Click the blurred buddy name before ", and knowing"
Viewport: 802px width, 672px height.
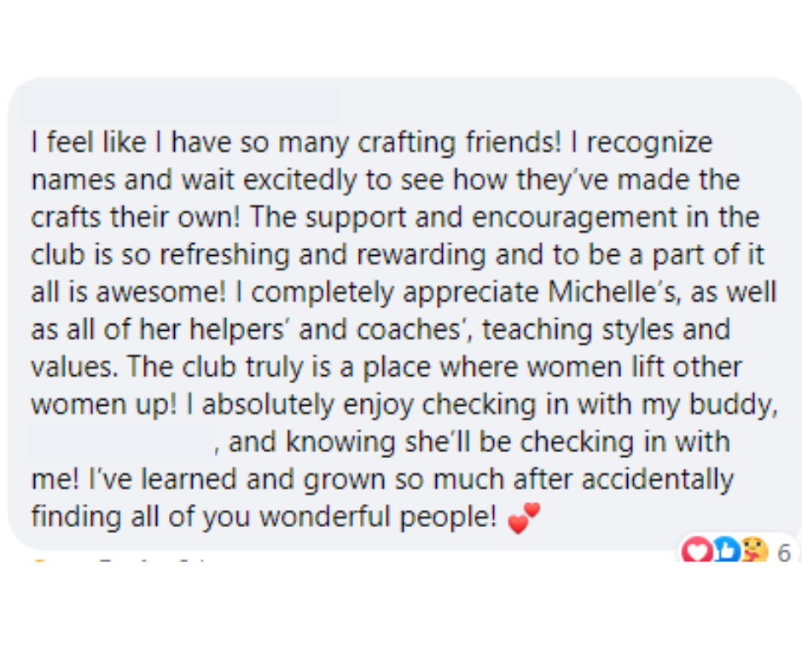point(120,443)
